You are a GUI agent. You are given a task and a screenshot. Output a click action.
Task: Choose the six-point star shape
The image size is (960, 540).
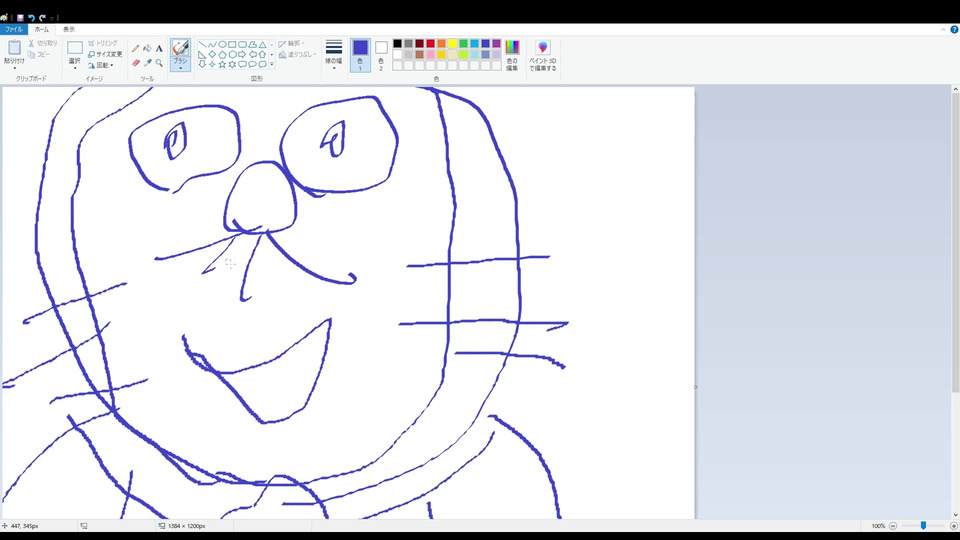(232, 64)
